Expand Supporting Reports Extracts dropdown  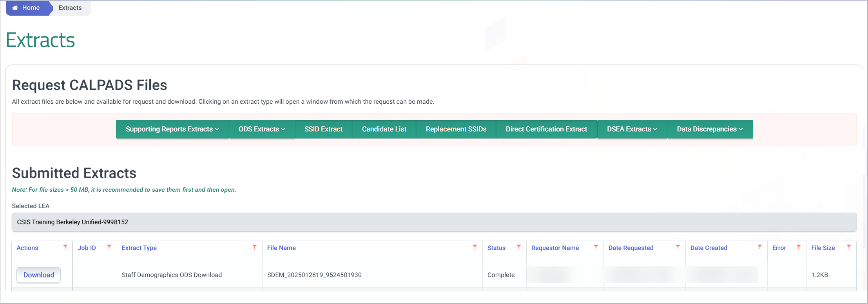(172, 129)
